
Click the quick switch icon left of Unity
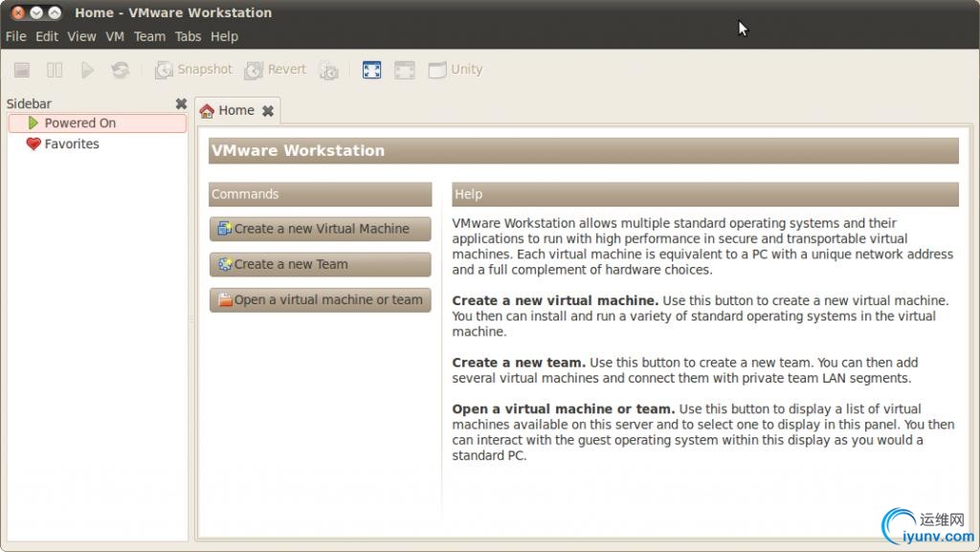click(405, 70)
